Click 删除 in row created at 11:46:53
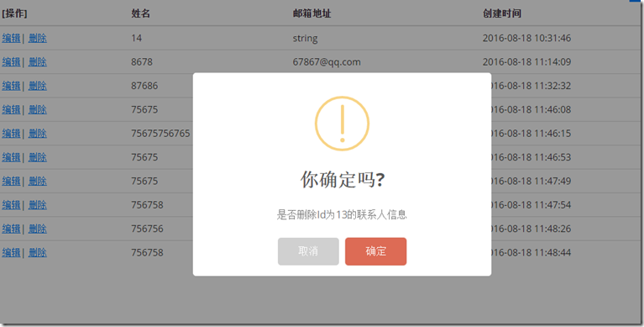Image resolution: width=644 pixels, height=327 pixels. tap(38, 157)
